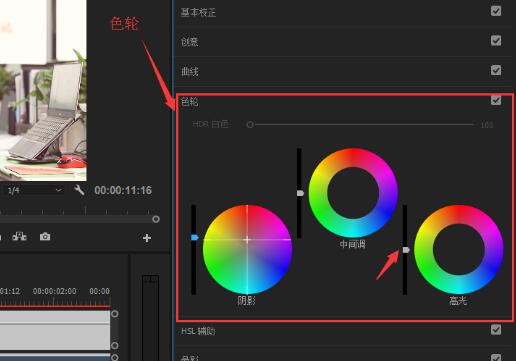The image size is (516, 361).
Task: Click the program monitor scrub bar end handle
Action: 156,219
